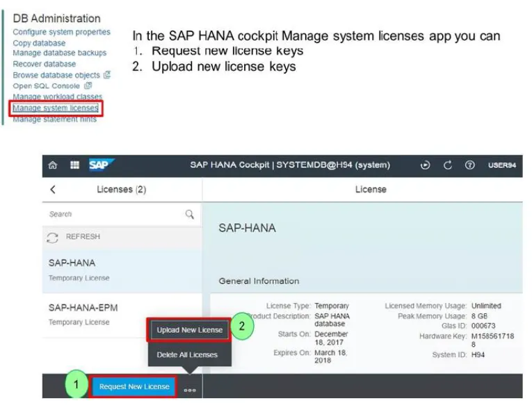
Task: Click the System ID value H94
Action: 478,354
